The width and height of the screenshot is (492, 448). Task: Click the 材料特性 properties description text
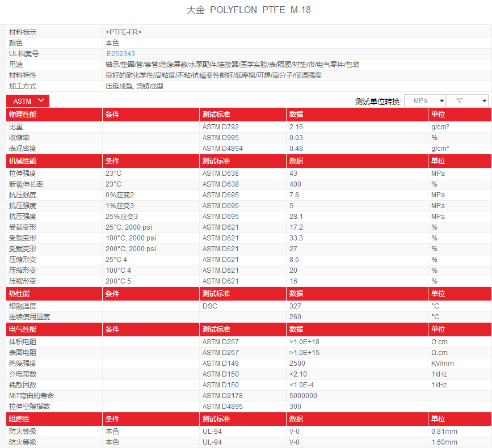(213, 75)
